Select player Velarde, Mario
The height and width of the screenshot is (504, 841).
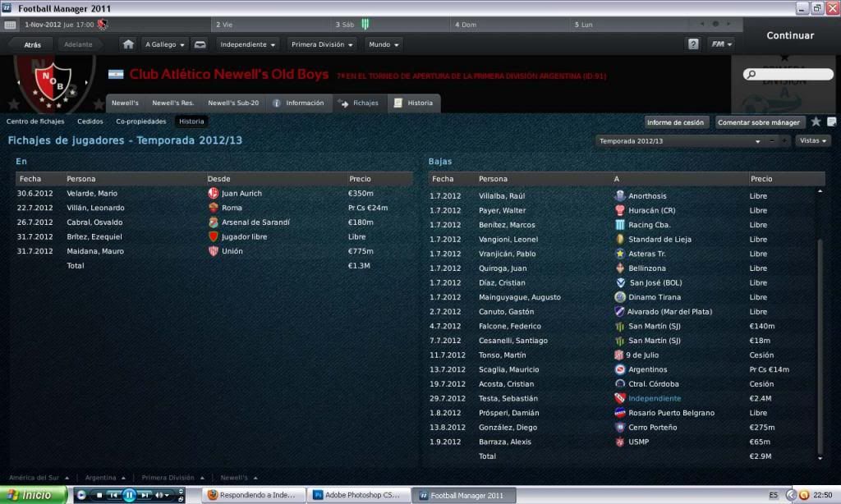tap(92, 194)
